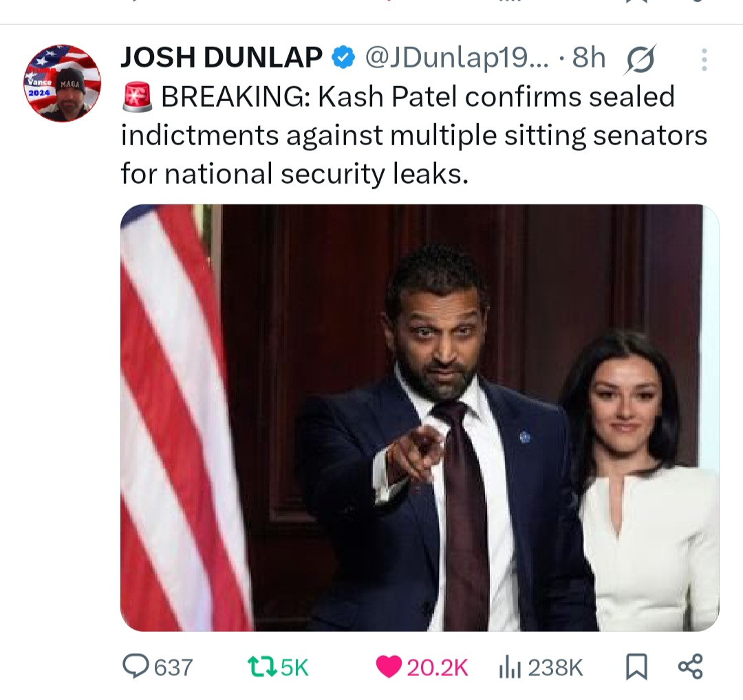The image size is (743, 700).
Task: Open the post via the 8h timestamp
Action: pyautogui.click(x=589, y=59)
